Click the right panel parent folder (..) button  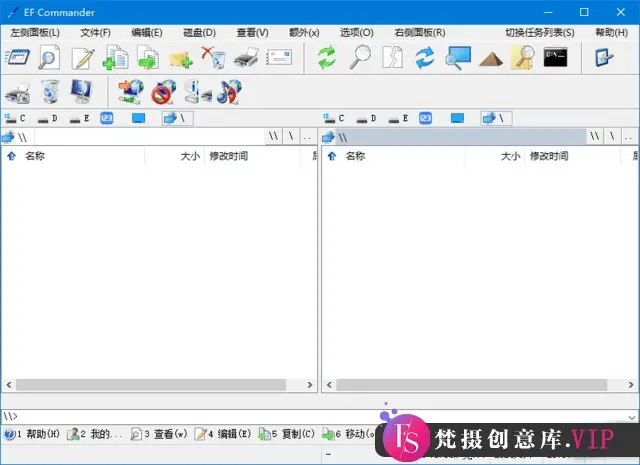629,137
